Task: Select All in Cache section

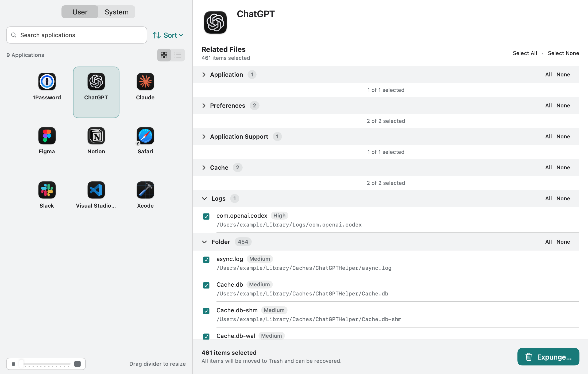Action: click(548, 167)
